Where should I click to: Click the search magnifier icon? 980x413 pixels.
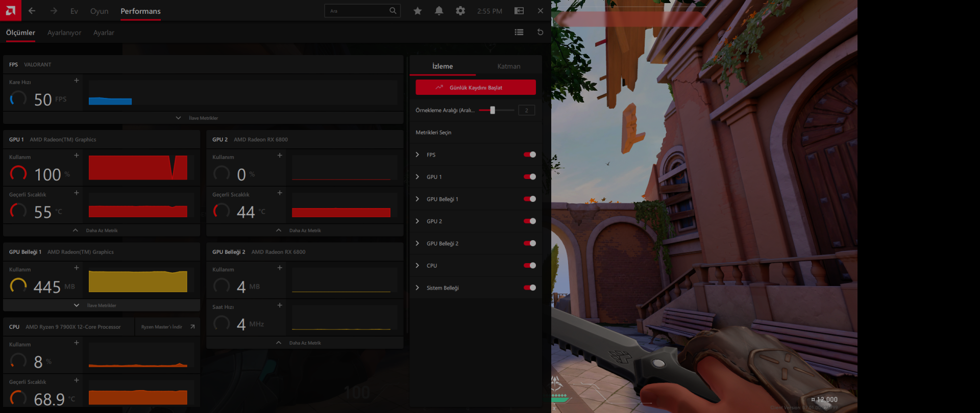click(x=393, y=11)
